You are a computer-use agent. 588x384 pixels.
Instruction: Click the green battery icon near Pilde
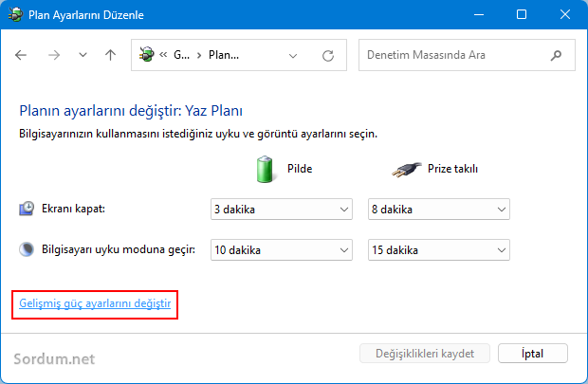(266, 169)
